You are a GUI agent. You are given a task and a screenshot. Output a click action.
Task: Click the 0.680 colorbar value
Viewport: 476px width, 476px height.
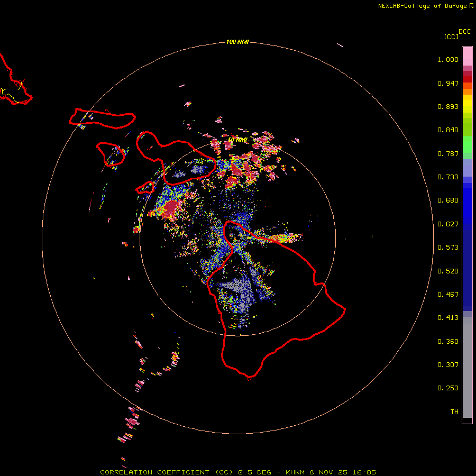tap(448, 200)
